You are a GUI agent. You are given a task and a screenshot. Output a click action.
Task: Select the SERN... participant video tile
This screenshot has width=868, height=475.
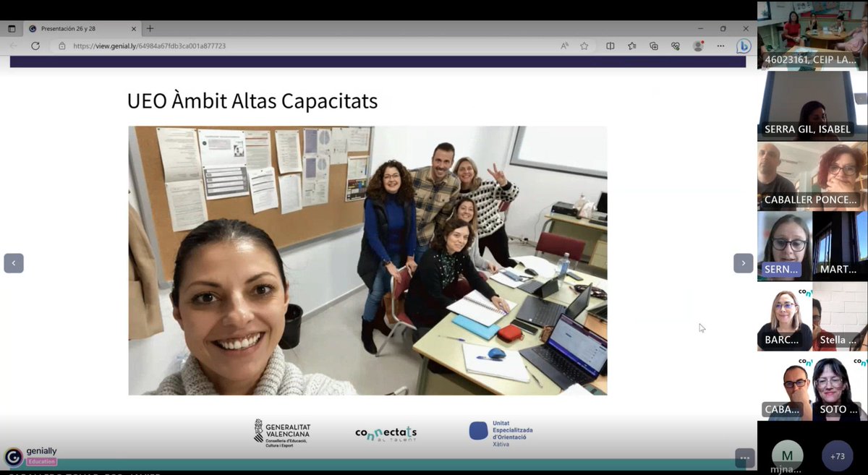coord(785,246)
